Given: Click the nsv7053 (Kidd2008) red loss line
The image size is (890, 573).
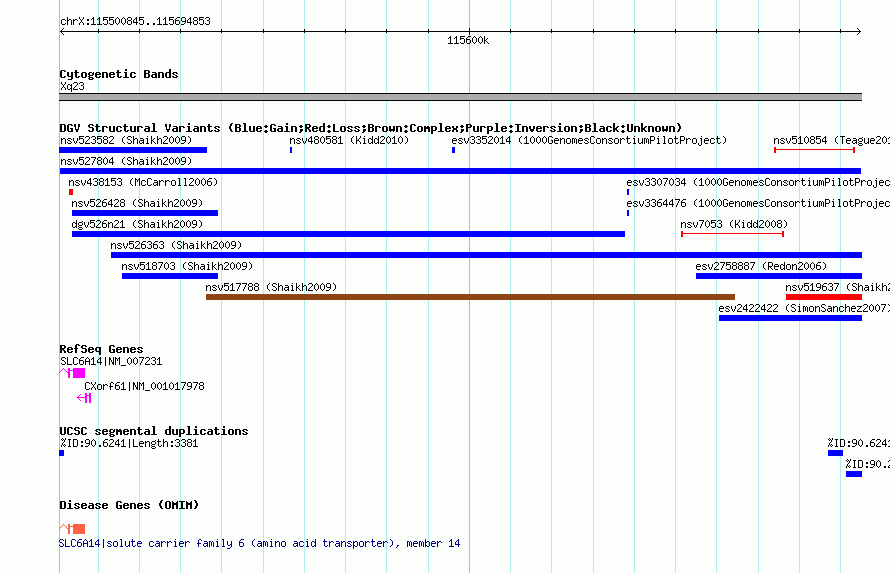Looking at the screenshot, I should click(x=733, y=234).
